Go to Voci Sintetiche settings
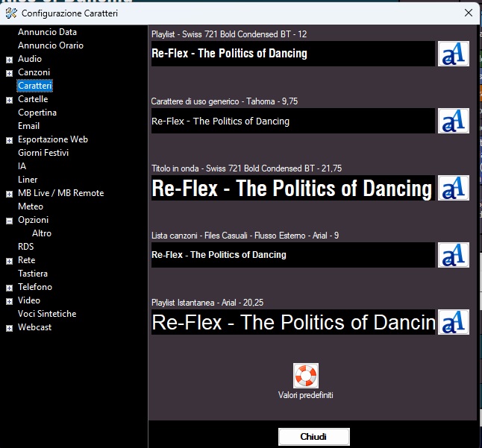This screenshot has height=448, width=482. coord(47,314)
